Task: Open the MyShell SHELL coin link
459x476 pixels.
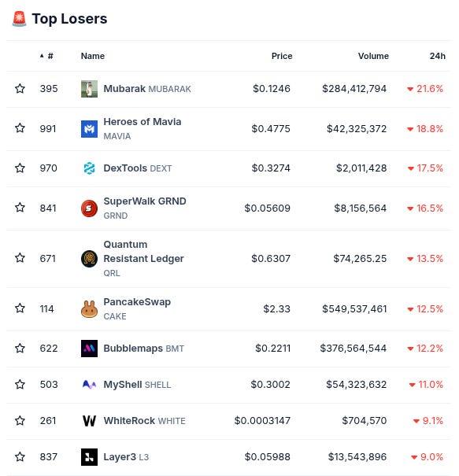Action: tap(137, 385)
